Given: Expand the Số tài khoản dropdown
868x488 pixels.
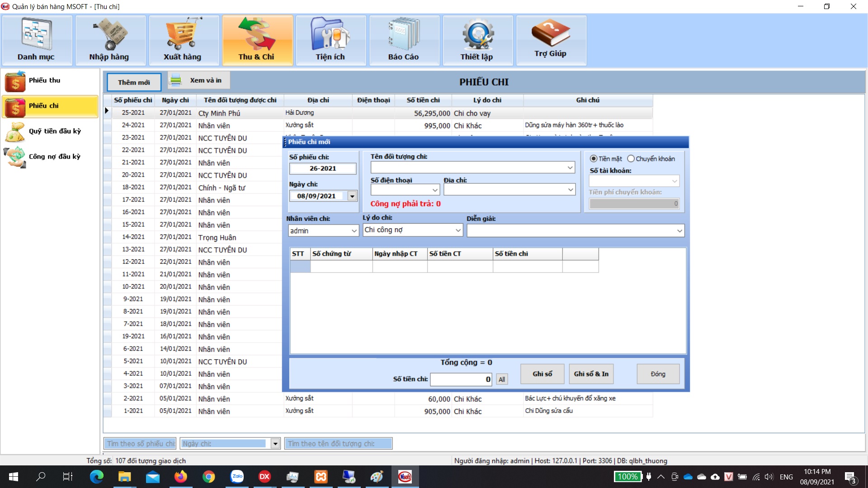Looking at the screenshot, I should [x=674, y=181].
